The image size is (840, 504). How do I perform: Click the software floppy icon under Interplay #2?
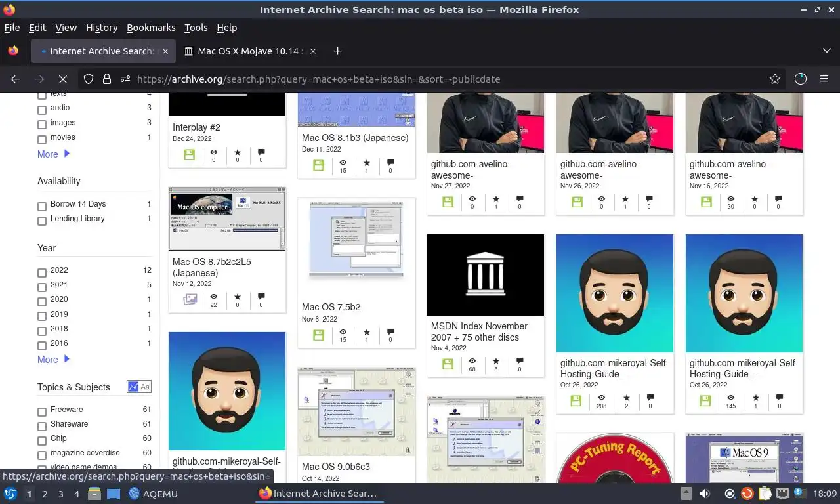click(189, 155)
